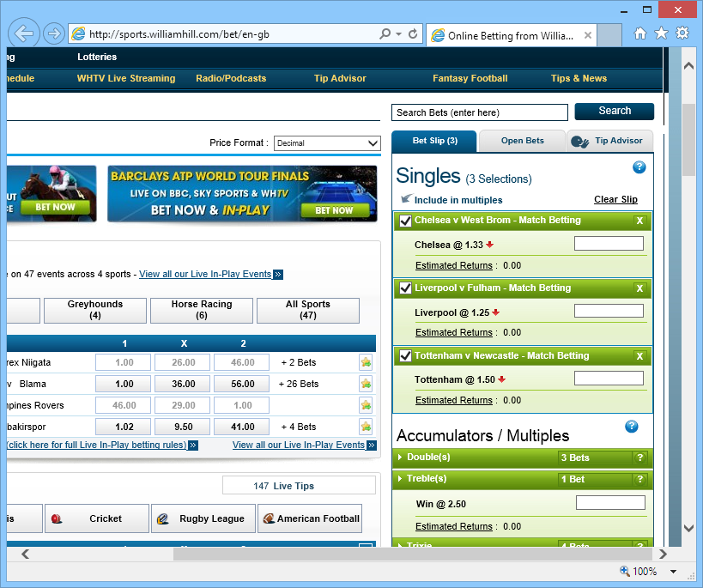This screenshot has width=703, height=588.
Task: Click arrow icon beside betting rules link
Action: [193, 445]
